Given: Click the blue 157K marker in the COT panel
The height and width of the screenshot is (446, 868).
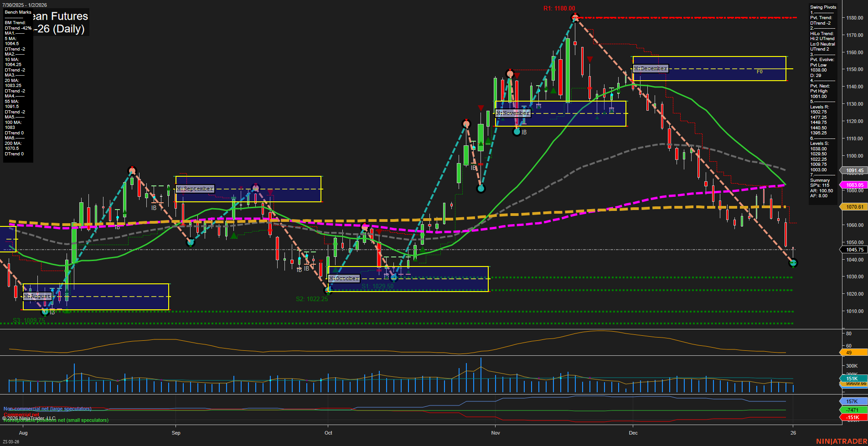Looking at the screenshot, I should coord(852,401).
